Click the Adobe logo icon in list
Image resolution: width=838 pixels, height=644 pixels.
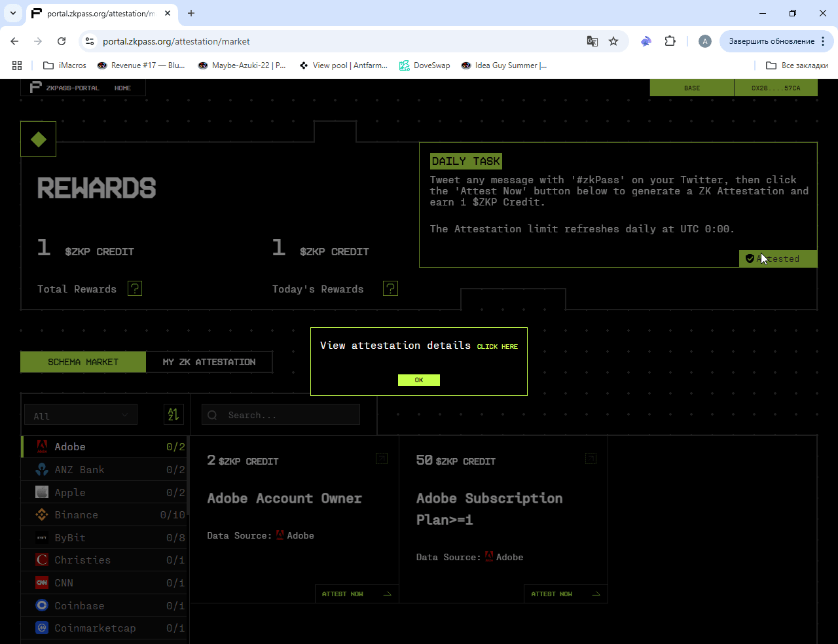click(42, 447)
